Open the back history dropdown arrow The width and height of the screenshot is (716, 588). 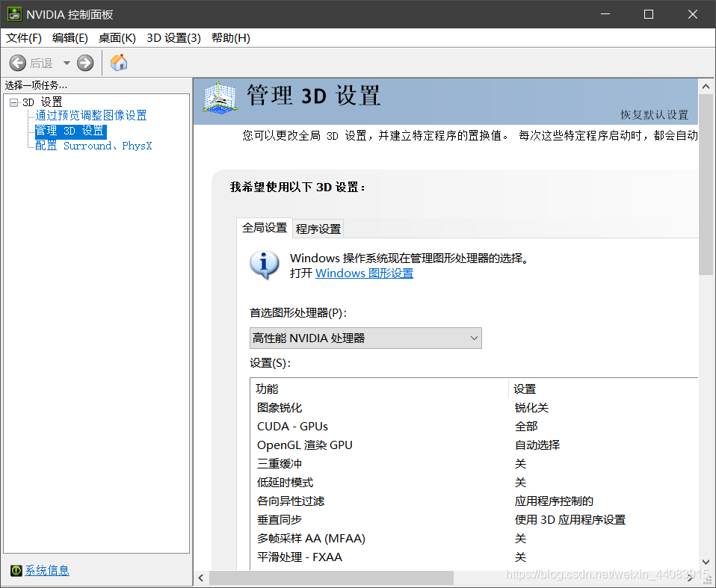pos(67,63)
